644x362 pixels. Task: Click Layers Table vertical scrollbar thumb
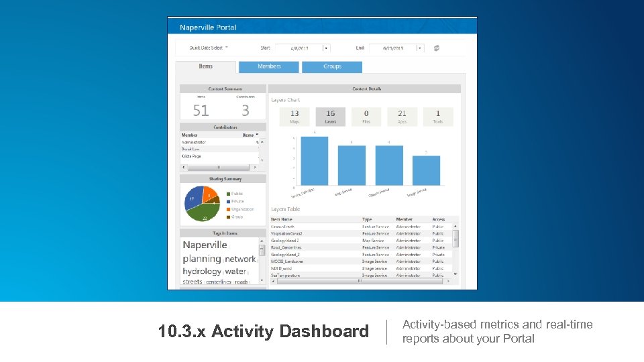pos(455,239)
